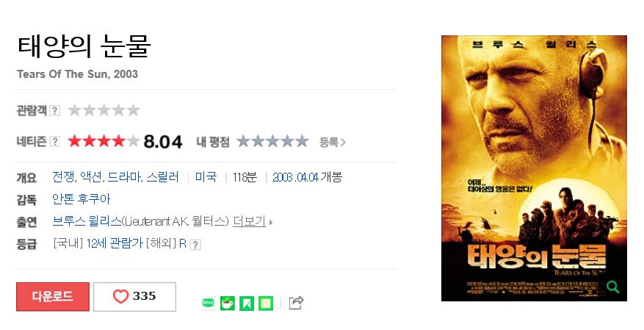Click the help icon beside 관람객
Viewport: 644px width, 330px height.
[54, 110]
